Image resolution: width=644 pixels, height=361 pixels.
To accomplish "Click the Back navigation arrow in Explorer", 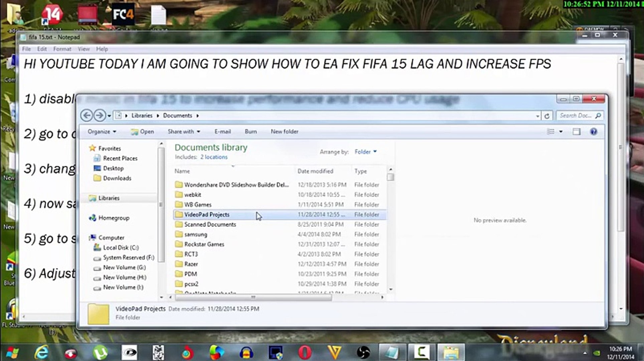I will [87, 115].
